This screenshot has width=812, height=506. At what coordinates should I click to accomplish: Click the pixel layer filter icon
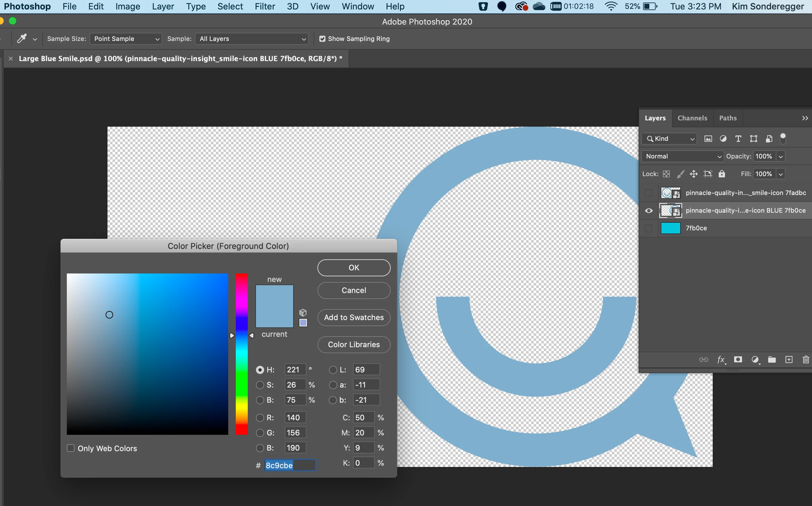tap(708, 139)
